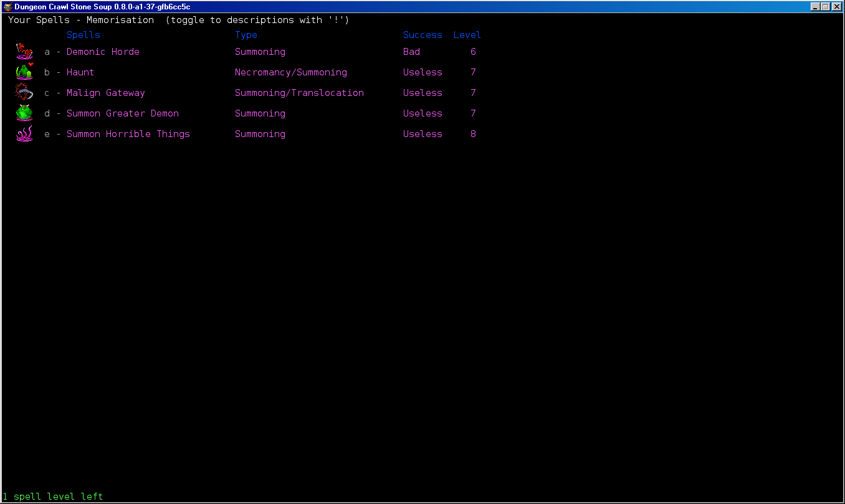Click the Useless rating for Malign Gateway

pyautogui.click(x=422, y=93)
